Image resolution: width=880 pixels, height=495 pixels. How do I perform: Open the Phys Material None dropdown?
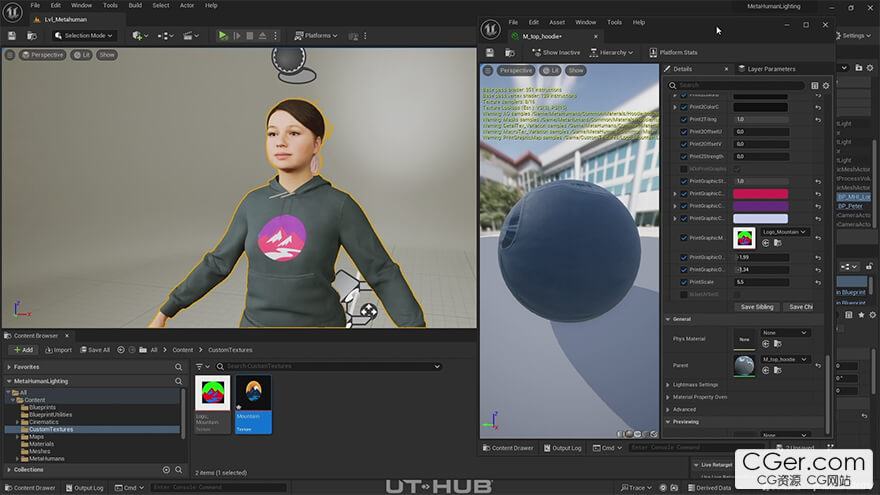(784, 333)
